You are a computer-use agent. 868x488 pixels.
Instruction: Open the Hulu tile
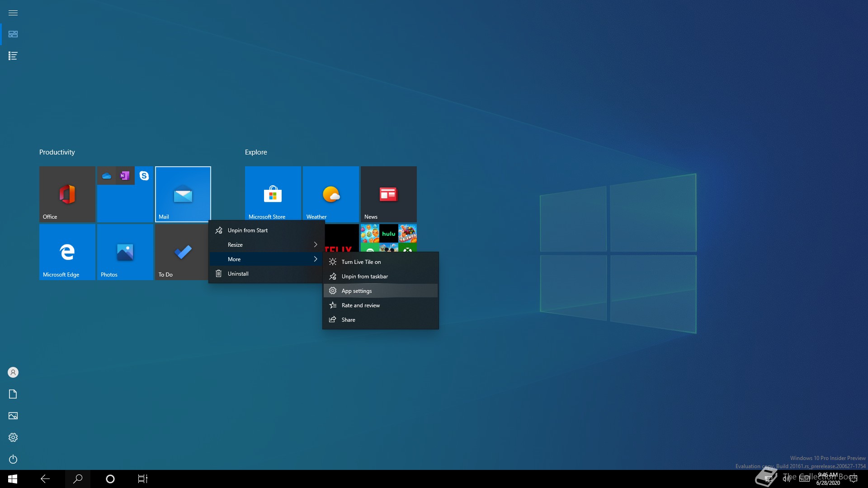coord(389,234)
